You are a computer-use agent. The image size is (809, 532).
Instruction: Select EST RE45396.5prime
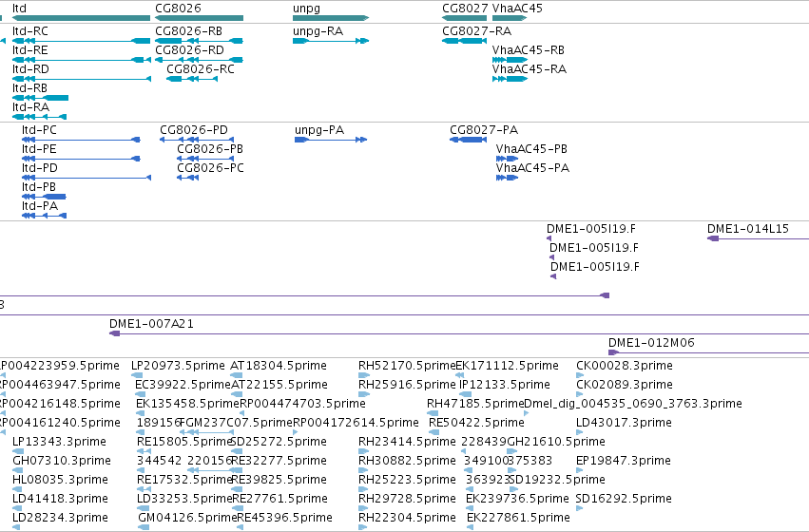click(285, 518)
